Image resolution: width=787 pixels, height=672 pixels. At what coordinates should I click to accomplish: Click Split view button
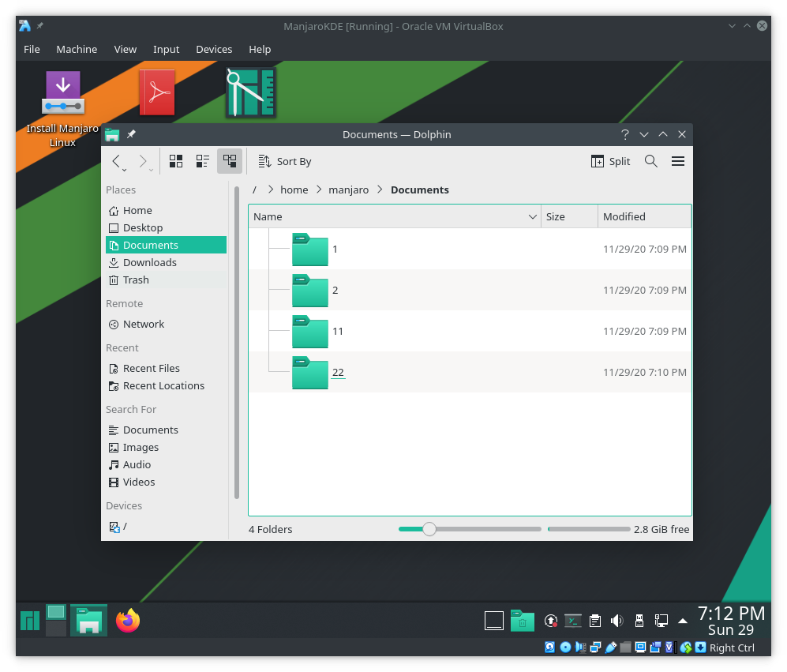coord(610,161)
